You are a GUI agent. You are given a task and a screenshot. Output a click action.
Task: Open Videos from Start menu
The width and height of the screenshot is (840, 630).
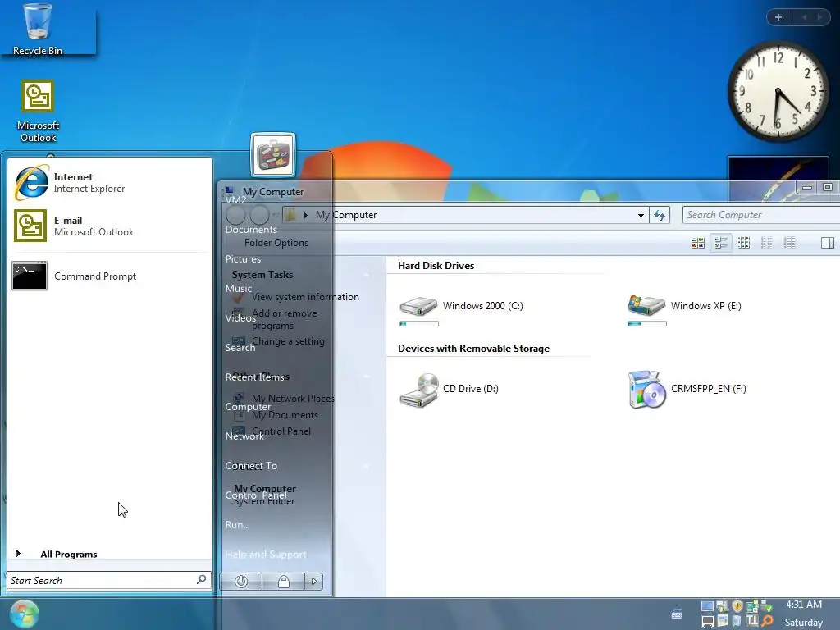[x=240, y=317]
